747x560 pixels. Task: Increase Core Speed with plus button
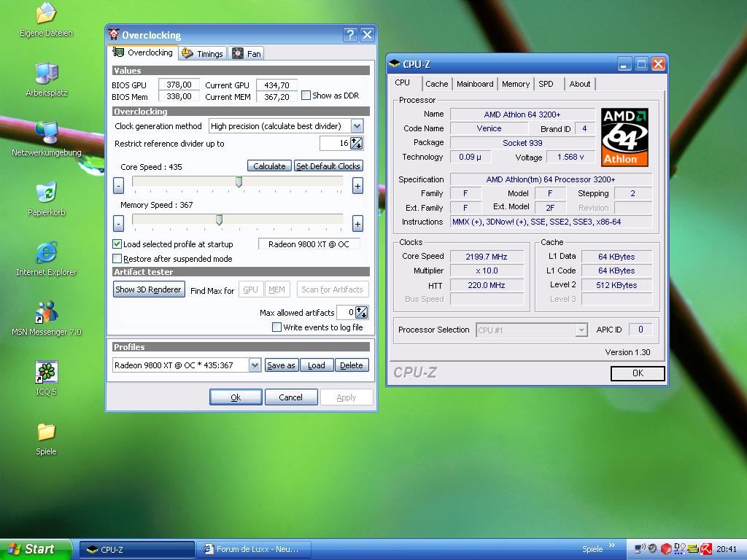tap(357, 186)
